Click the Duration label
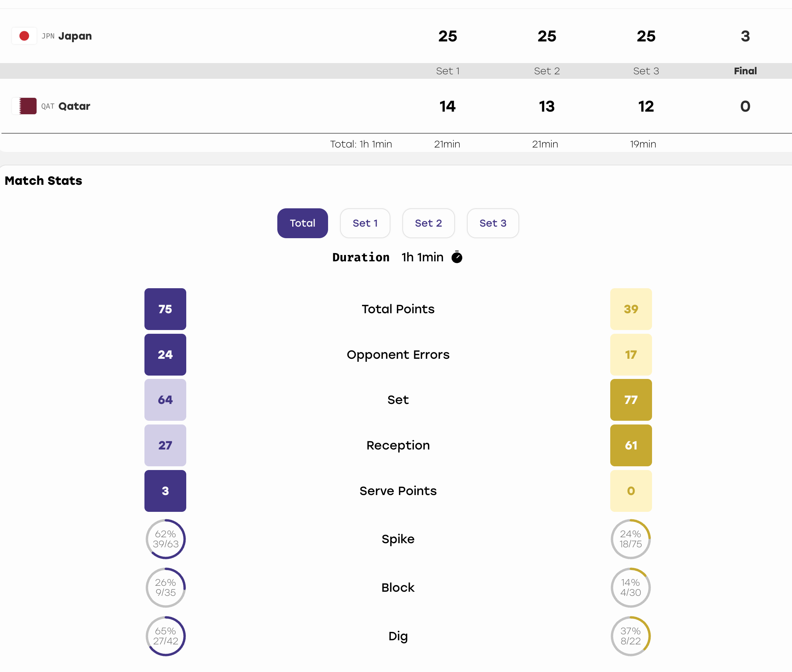Viewport: 792px width, 672px height. [361, 257]
